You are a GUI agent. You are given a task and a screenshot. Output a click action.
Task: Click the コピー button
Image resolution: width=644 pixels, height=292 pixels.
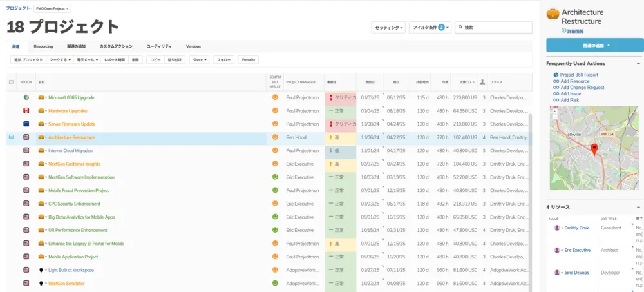(155, 60)
